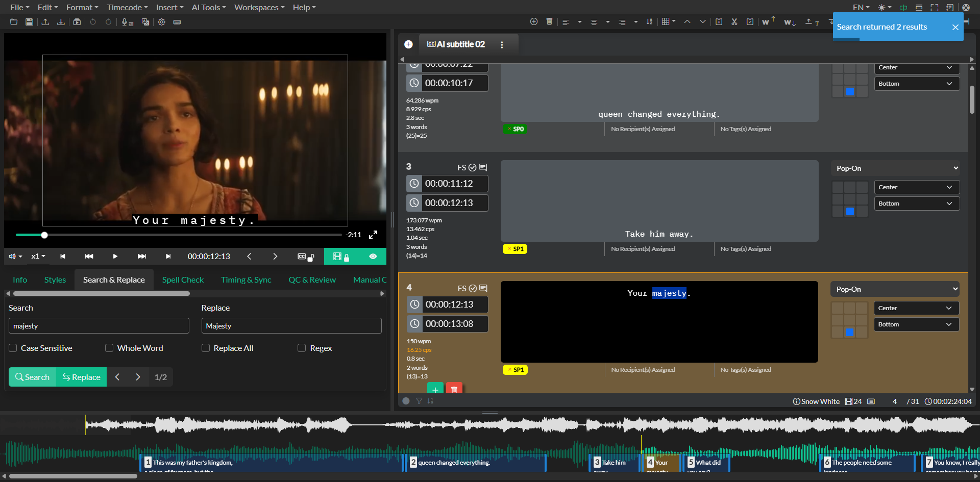This screenshot has width=980, height=482.
Task: Click the video progress slider handle
Action: (44, 235)
